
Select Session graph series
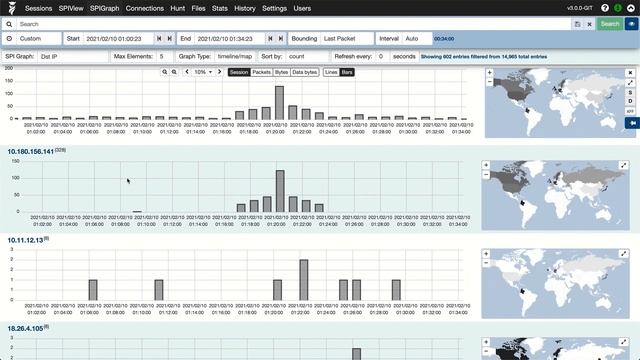click(239, 72)
